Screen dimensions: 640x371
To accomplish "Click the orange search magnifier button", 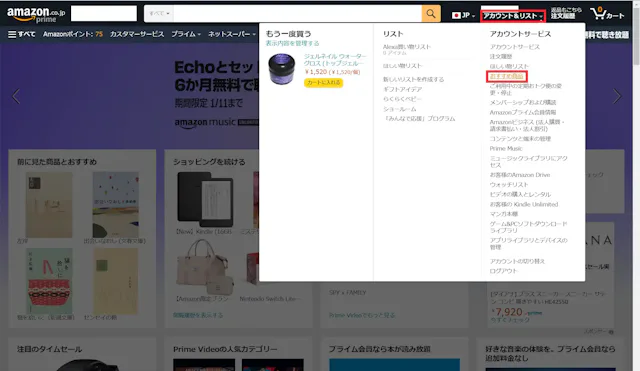I will pos(431,13).
